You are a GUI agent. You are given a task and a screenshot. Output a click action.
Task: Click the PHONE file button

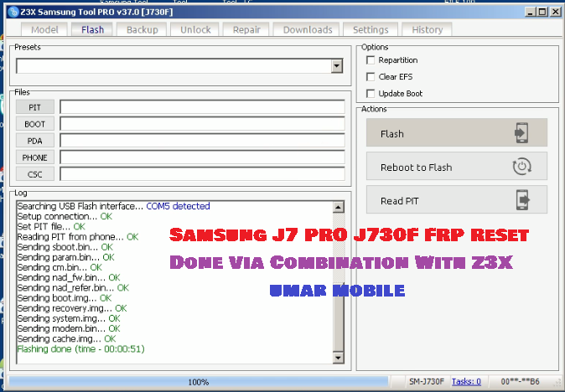pyautogui.click(x=35, y=157)
